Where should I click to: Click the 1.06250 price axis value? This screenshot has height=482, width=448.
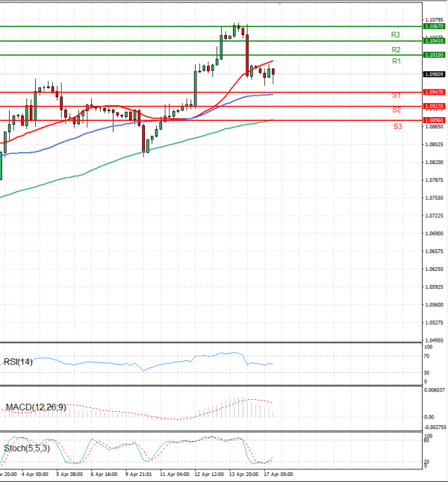[x=434, y=269]
